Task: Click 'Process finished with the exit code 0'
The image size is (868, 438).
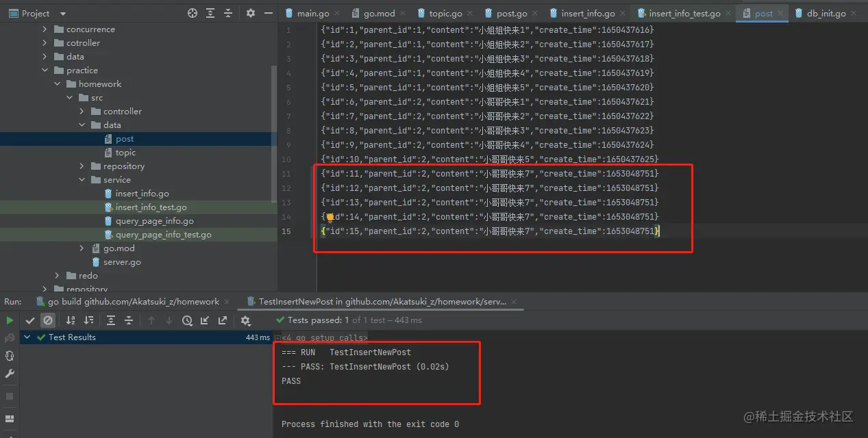Action: (370, 424)
